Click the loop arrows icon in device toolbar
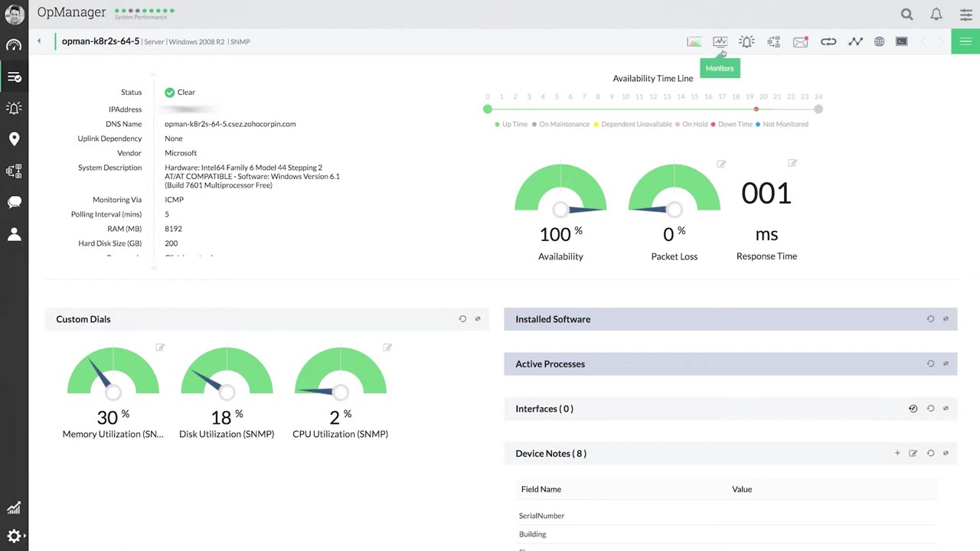 pyautogui.click(x=828, y=41)
